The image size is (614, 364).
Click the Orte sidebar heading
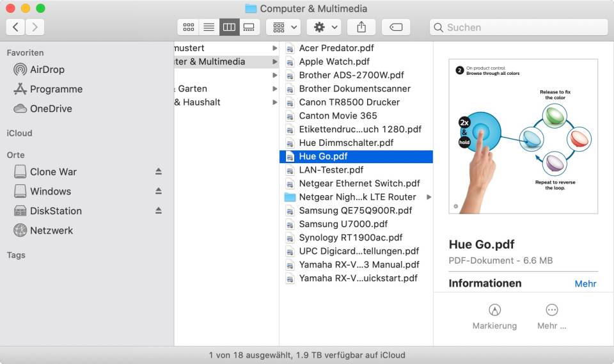click(15, 155)
